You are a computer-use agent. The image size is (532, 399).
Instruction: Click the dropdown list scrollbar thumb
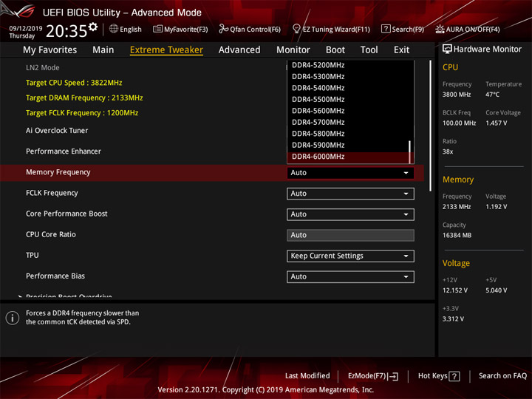410,151
